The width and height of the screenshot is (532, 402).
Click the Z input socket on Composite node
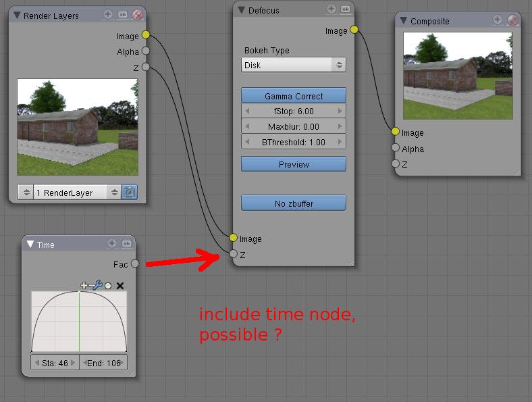coord(395,164)
